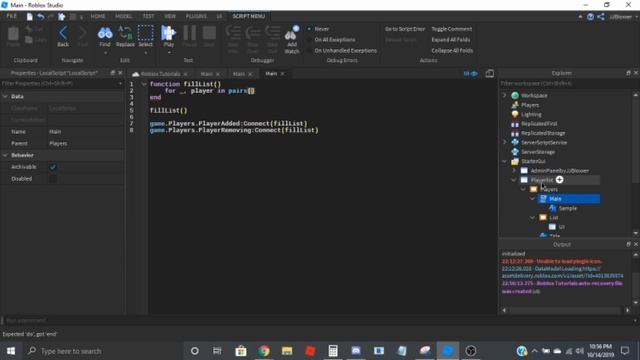The height and width of the screenshot is (360, 640).
Task: Collapse the Main script node
Action: 533,199
